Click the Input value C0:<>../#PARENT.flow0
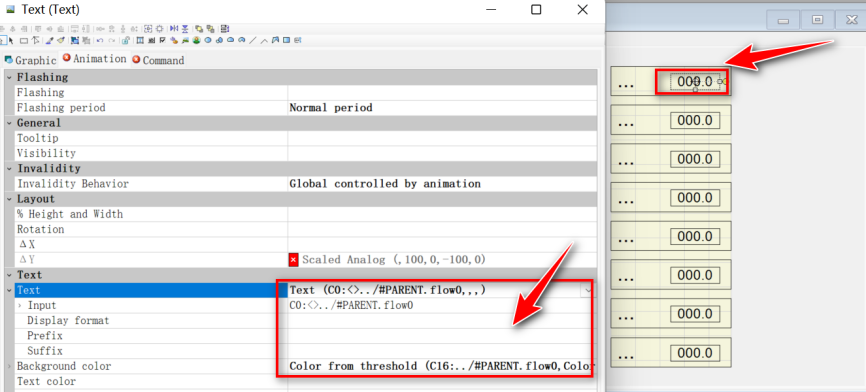Viewport: 866px width, 392px height. (x=351, y=305)
